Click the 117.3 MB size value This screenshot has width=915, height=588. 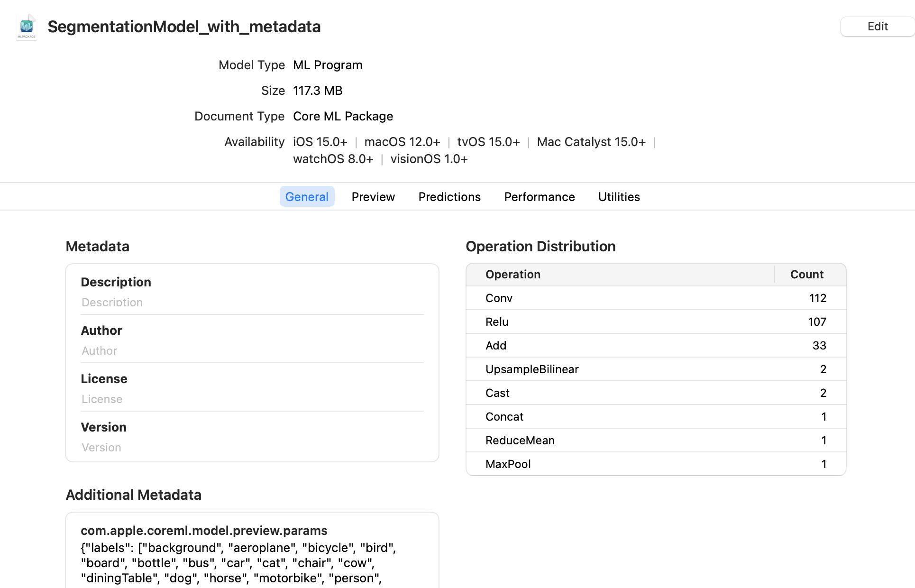point(318,91)
